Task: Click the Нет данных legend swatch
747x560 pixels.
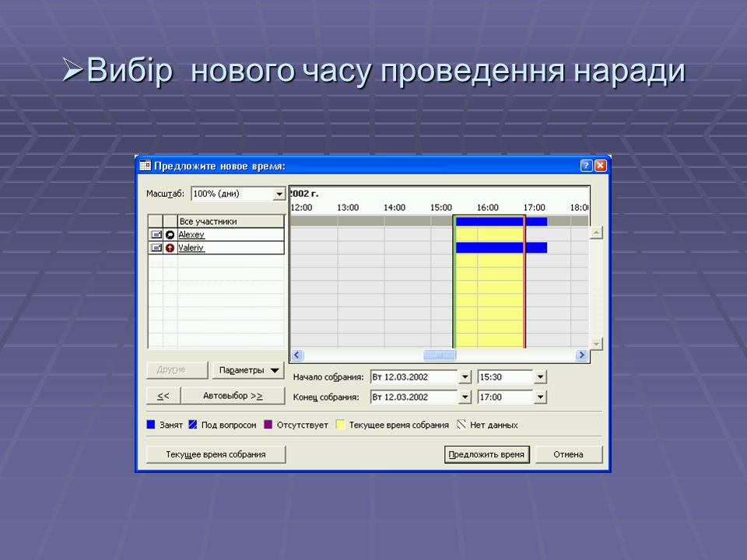Action: coord(461,425)
